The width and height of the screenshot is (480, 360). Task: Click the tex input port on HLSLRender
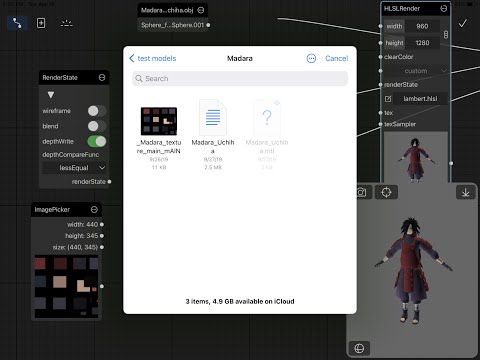(x=380, y=113)
